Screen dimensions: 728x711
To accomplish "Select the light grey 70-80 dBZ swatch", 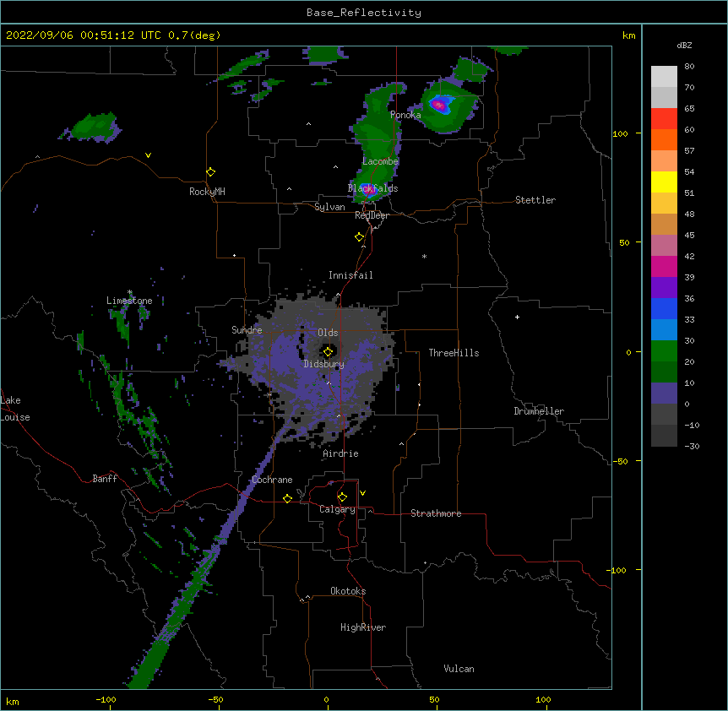I will click(664, 77).
